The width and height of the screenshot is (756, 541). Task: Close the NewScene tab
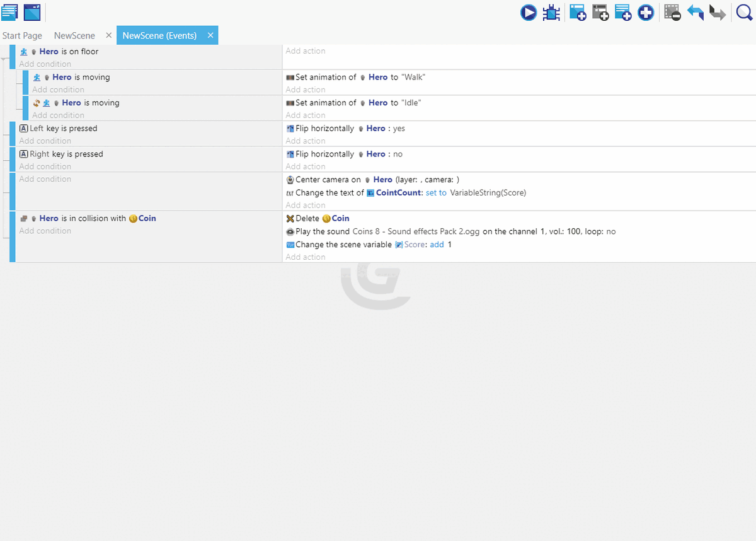click(108, 35)
